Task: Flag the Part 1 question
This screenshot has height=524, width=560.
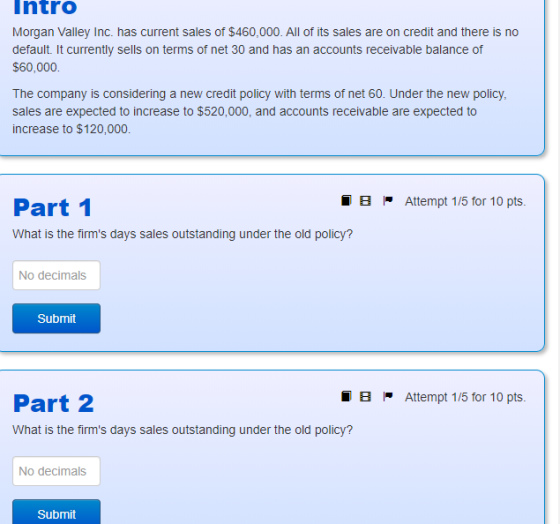Action: point(388,201)
